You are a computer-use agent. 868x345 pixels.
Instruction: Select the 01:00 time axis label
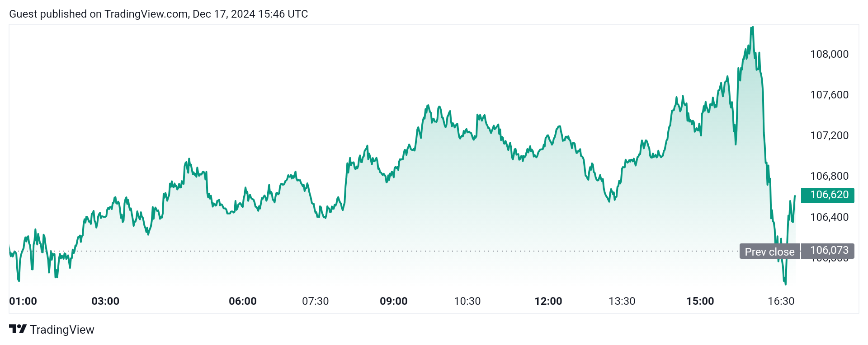(x=23, y=301)
